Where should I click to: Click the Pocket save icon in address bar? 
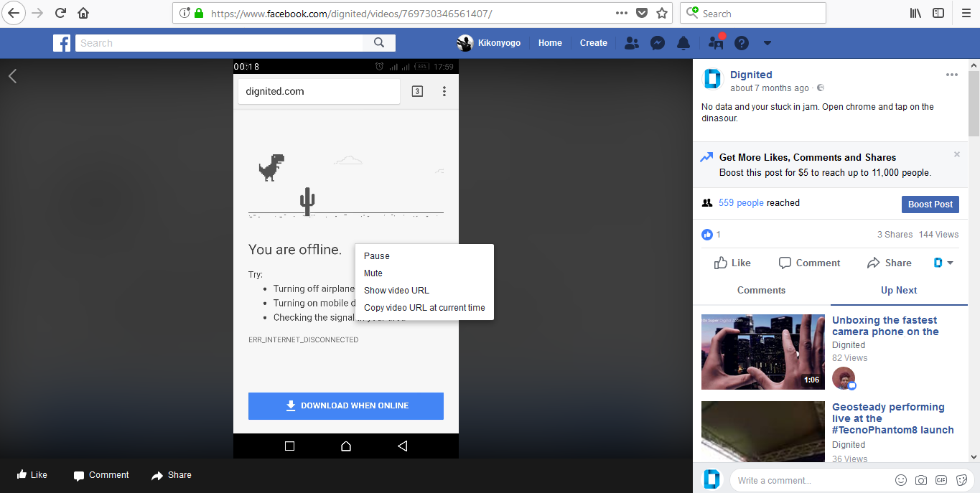tap(642, 13)
